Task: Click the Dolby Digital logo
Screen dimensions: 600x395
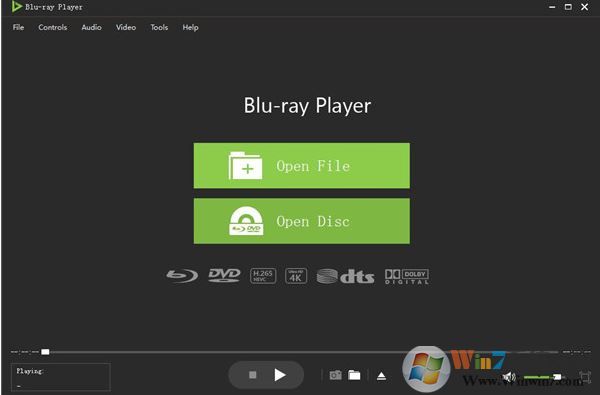Action: pyautogui.click(x=407, y=276)
